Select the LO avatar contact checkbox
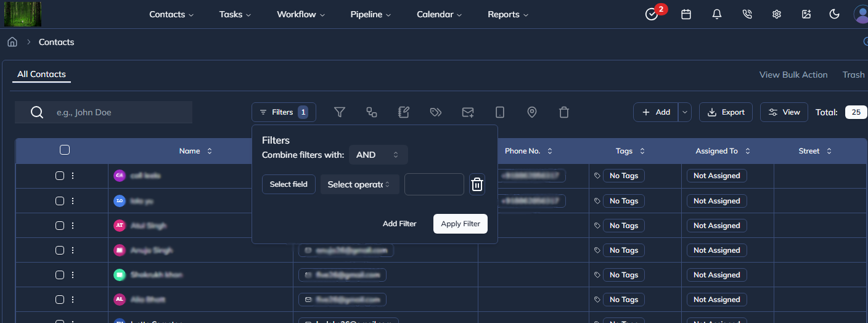The width and height of the screenshot is (868, 323). coord(60,201)
